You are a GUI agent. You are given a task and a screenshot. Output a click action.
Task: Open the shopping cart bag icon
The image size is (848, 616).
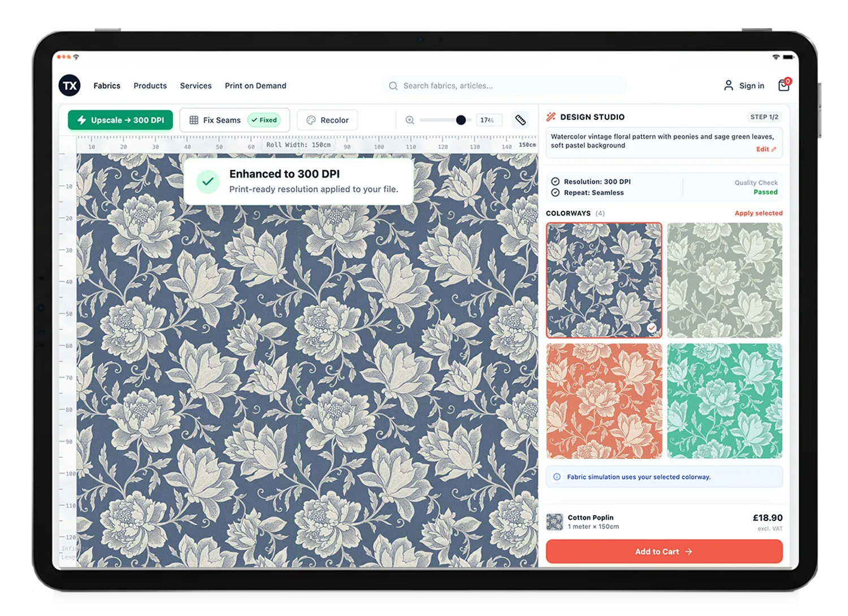point(785,85)
